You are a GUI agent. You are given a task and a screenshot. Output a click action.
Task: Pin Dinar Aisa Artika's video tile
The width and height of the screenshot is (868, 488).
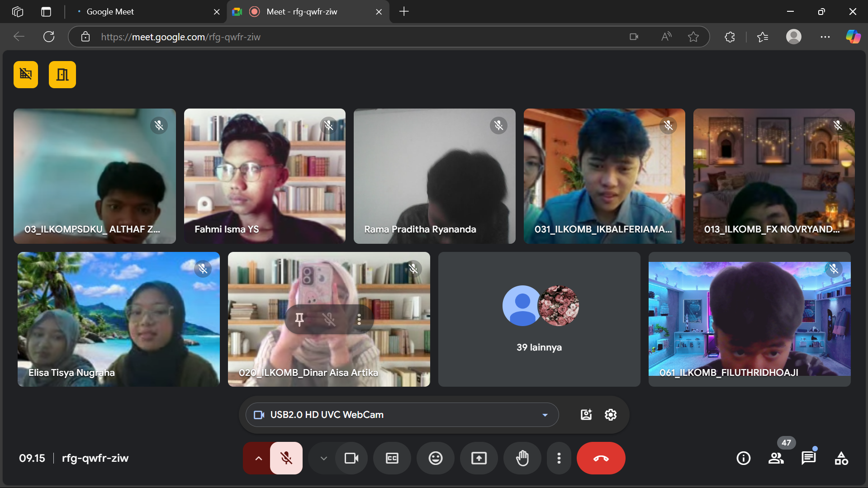299,320
